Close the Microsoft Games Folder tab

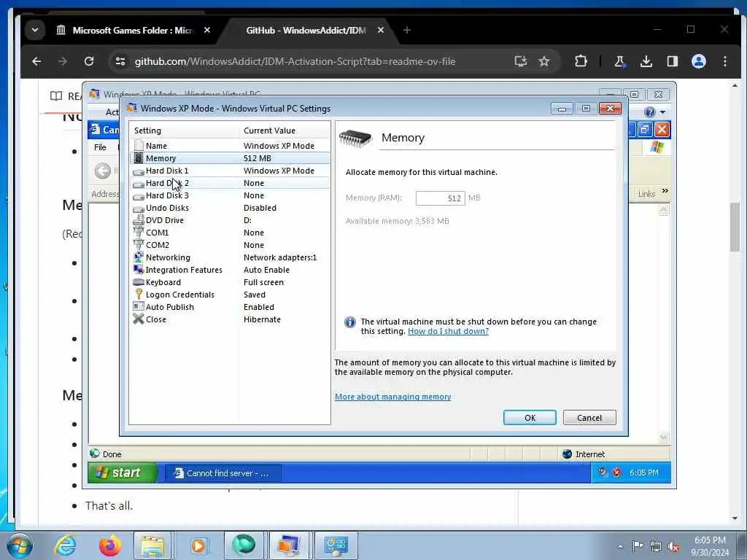pyautogui.click(x=207, y=30)
